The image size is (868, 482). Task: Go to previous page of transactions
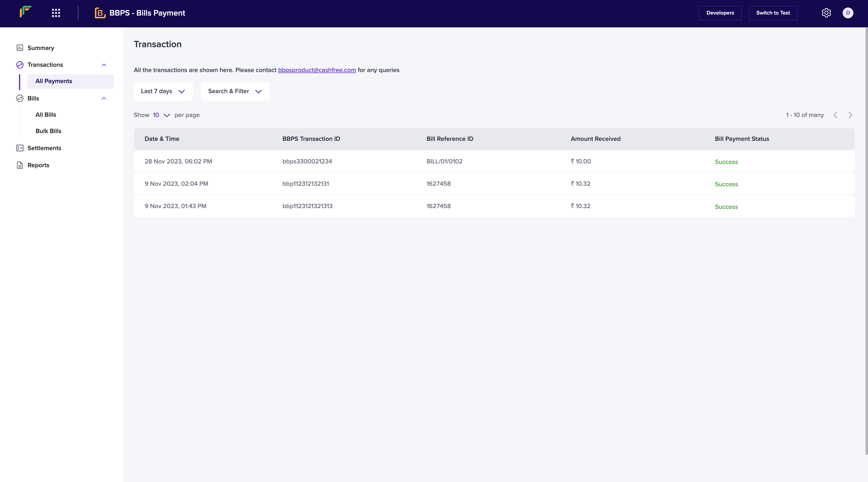click(x=835, y=115)
